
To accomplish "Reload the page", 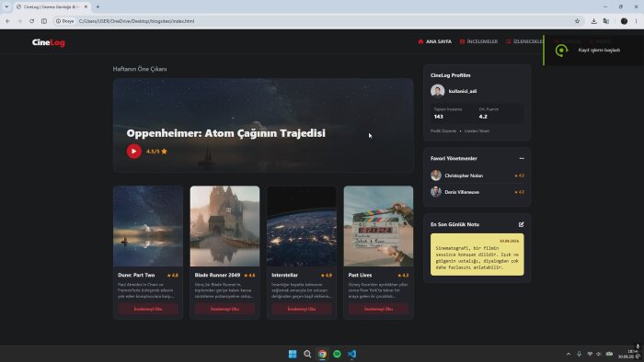I will tap(31, 21).
